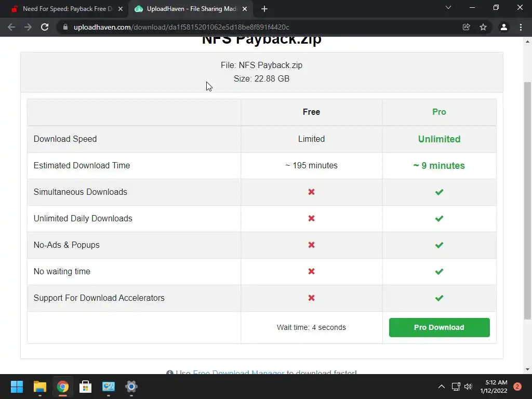
Task: Click green check for No-Ads & Popups
Action: coord(439,245)
